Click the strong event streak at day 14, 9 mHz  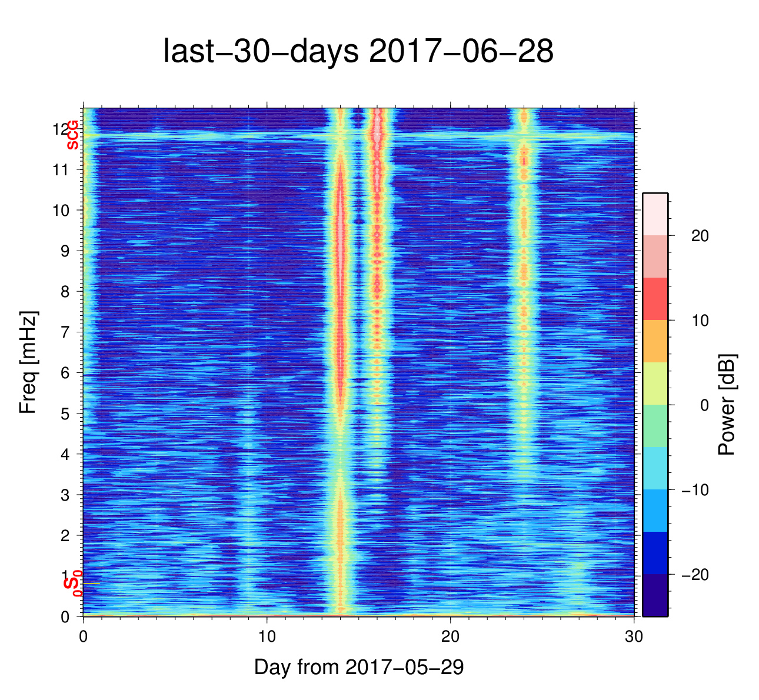[340, 251]
